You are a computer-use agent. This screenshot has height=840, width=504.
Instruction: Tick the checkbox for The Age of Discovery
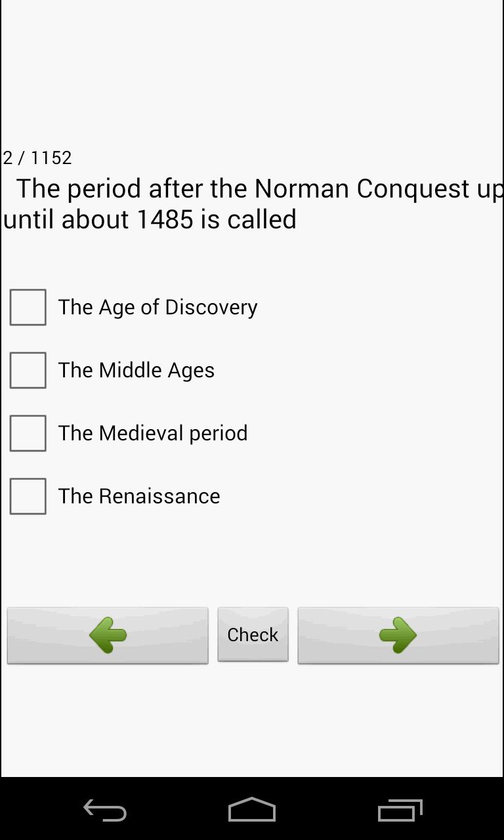click(28, 307)
